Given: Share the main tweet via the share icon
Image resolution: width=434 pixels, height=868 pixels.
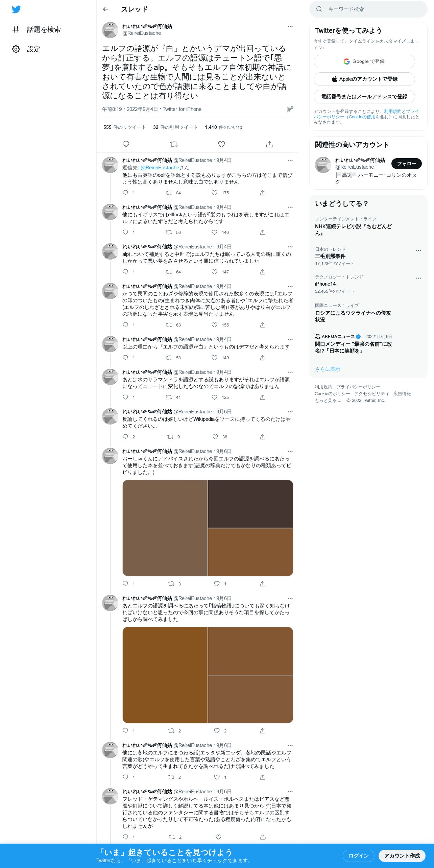Looking at the screenshot, I should [x=269, y=144].
